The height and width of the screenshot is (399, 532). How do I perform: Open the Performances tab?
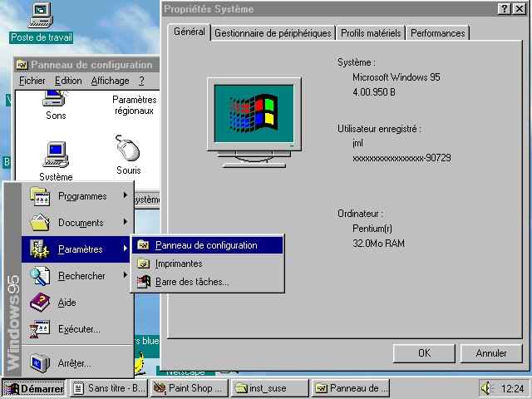[438, 33]
